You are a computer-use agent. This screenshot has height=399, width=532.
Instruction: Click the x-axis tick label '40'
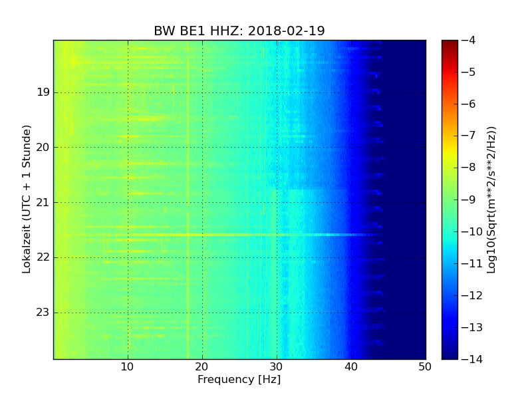pyautogui.click(x=351, y=367)
